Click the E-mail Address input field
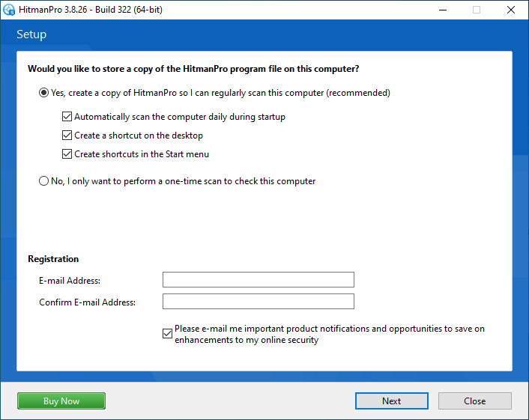The width and height of the screenshot is (529, 420). coord(258,280)
